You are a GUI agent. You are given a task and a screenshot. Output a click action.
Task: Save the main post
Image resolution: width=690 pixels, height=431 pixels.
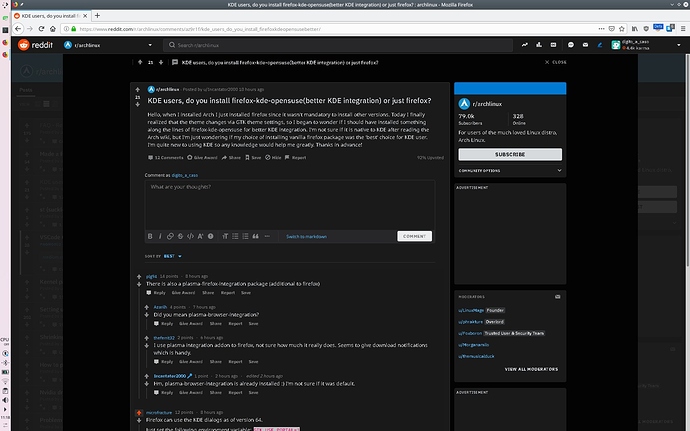pyautogui.click(x=253, y=158)
